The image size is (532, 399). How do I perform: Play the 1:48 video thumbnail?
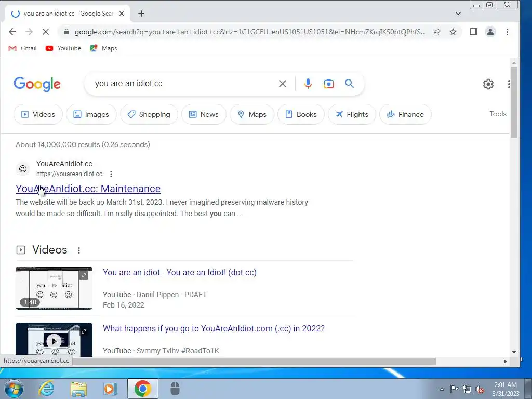[x=54, y=288]
